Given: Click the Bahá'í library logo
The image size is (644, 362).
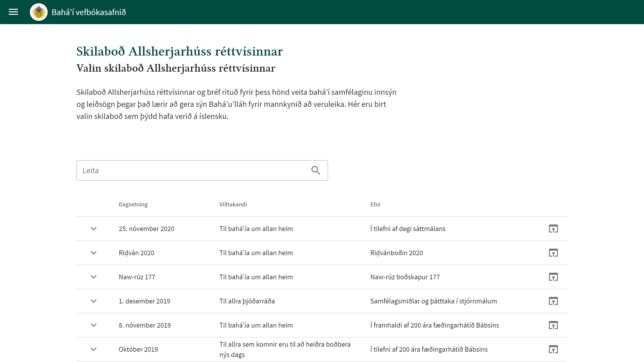Looking at the screenshot, I should [x=38, y=12].
